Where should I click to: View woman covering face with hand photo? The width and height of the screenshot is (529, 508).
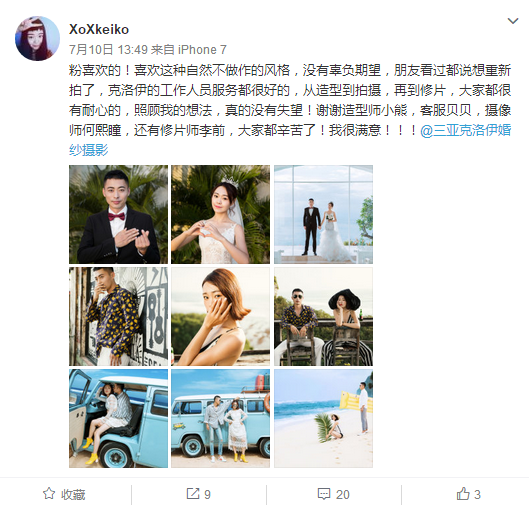click(221, 316)
